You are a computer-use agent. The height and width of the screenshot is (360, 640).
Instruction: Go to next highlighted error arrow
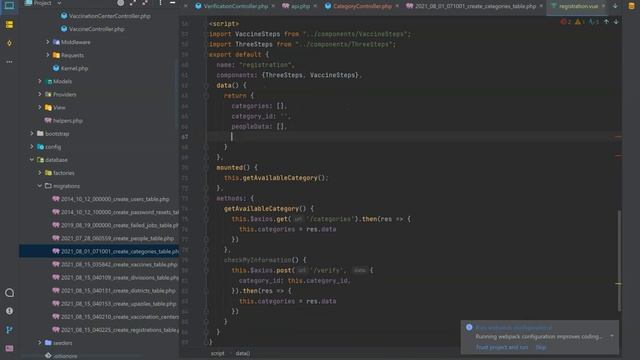616,22
